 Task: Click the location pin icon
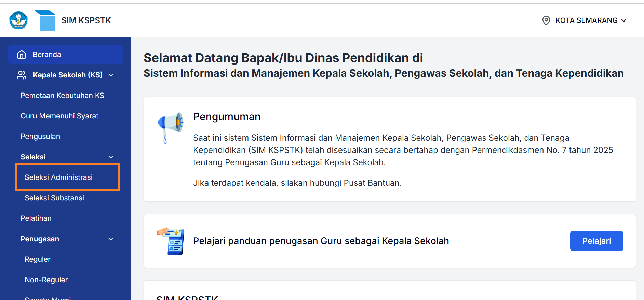546,20
